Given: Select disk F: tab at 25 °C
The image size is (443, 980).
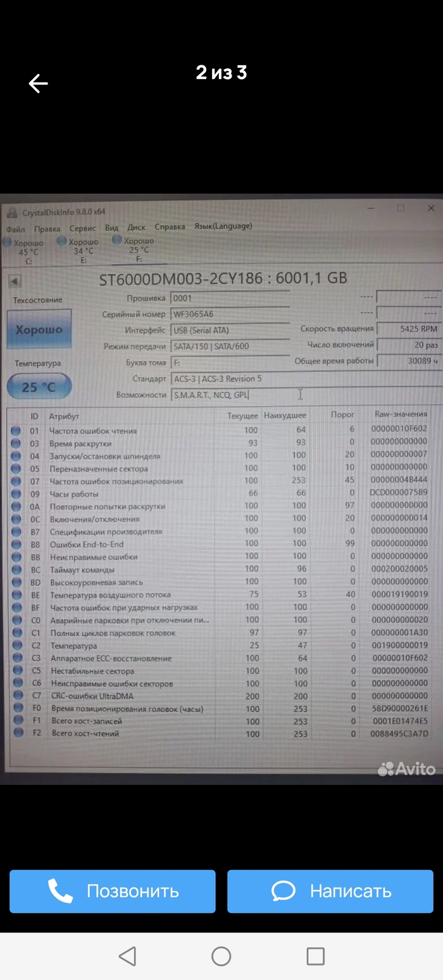Looking at the screenshot, I should pos(134,249).
